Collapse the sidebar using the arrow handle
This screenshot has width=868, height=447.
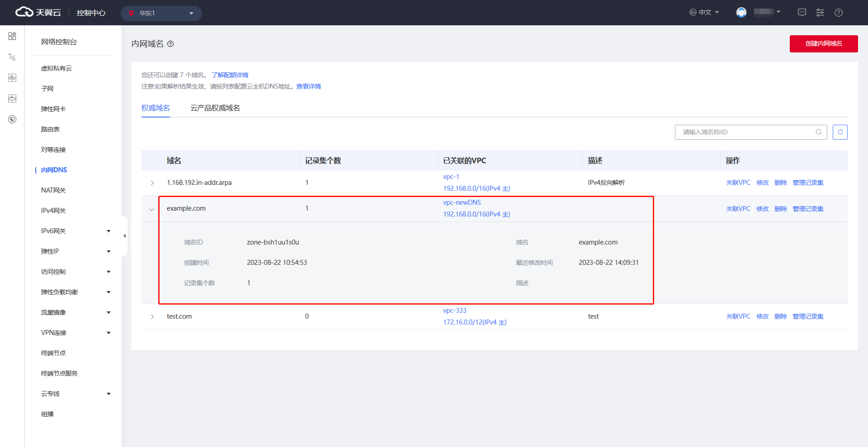[124, 235]
